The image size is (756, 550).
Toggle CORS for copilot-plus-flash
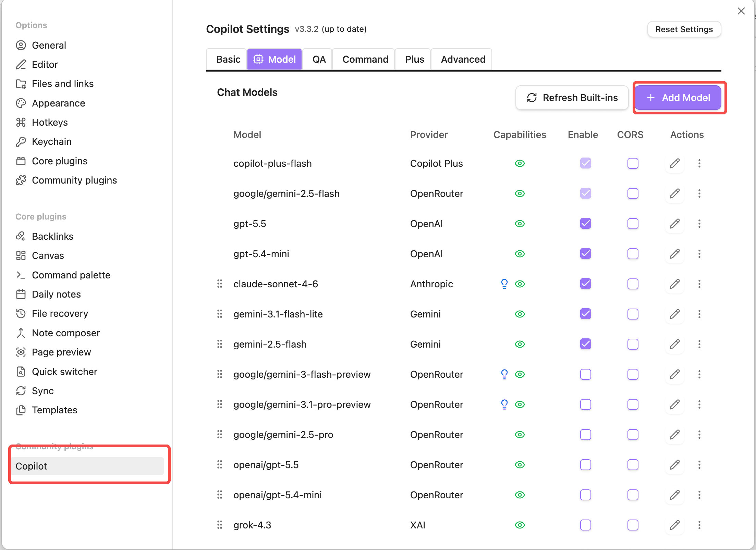(633, 163)
